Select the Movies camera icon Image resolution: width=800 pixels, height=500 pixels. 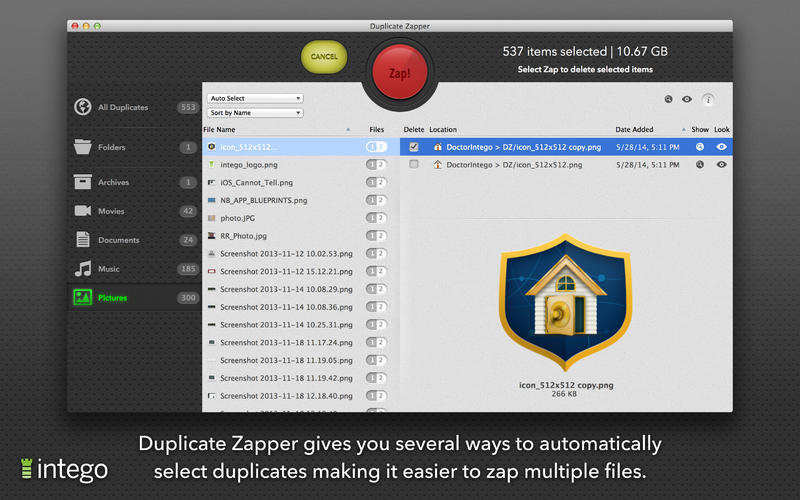pyautogui.click(x=83, y=211)
